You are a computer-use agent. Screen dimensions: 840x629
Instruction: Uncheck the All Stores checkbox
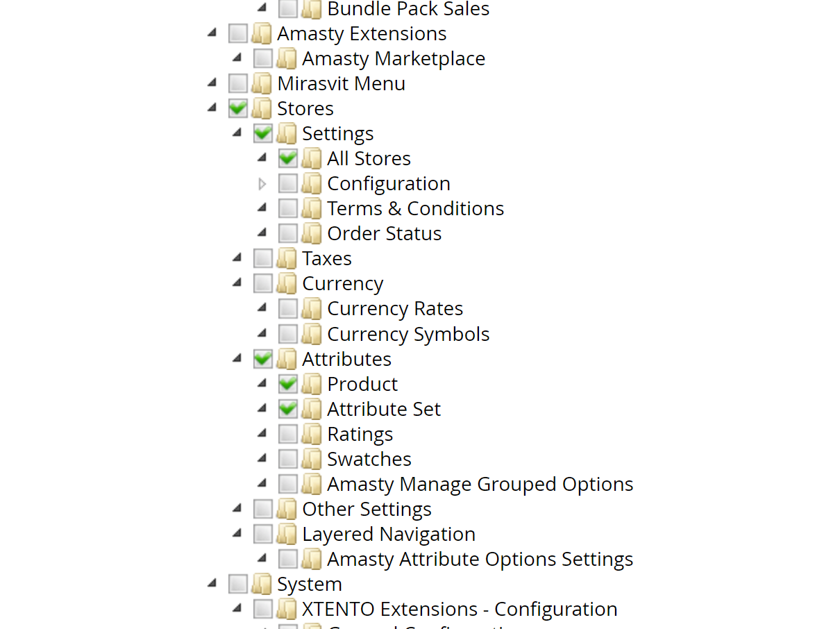coord(288,158)
